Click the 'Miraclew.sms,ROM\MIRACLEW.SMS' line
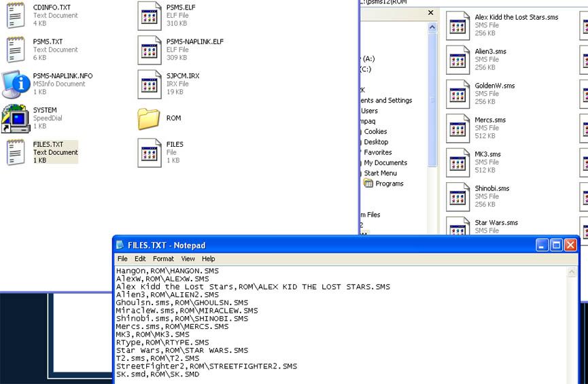The width and height of the screenshot is (588, 384). click(187, 311)
